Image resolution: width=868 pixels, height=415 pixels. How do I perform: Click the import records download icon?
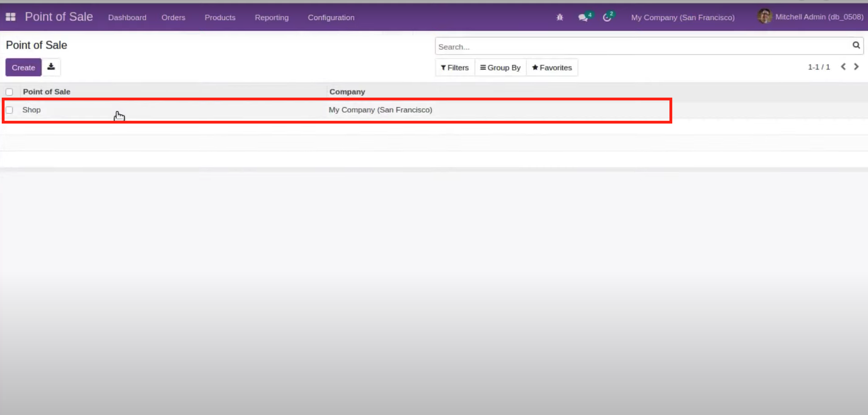(x=51, y=67)
